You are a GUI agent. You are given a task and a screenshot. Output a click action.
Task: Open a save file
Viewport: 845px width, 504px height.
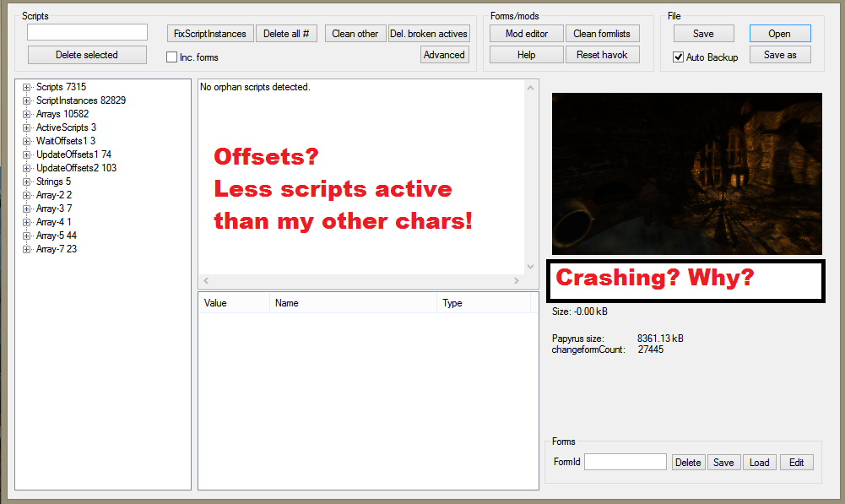coord(780,34)
